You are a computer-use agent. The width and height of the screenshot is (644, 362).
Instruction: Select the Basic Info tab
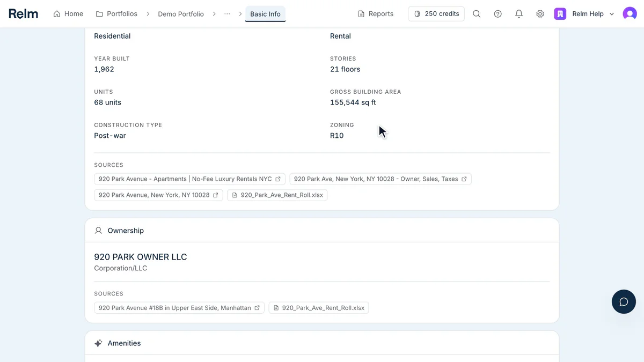265,14
